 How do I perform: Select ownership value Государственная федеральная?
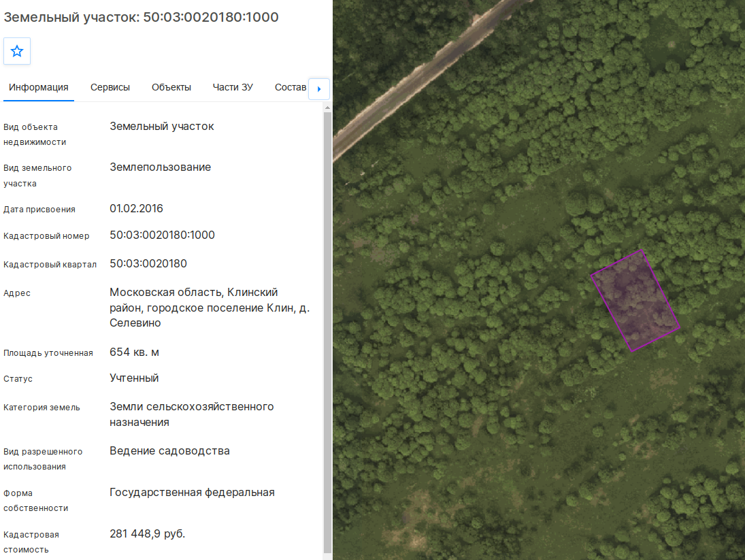click(192, 493)
